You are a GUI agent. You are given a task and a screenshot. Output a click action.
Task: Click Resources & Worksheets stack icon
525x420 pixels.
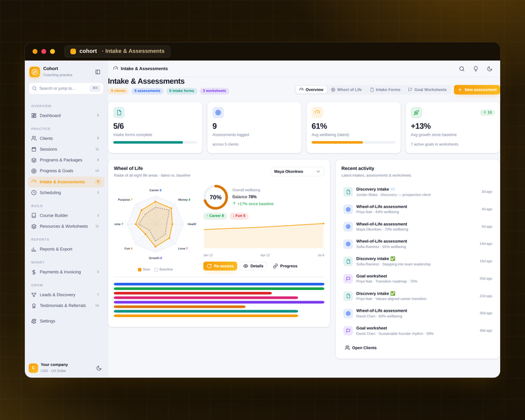point(34,226)
